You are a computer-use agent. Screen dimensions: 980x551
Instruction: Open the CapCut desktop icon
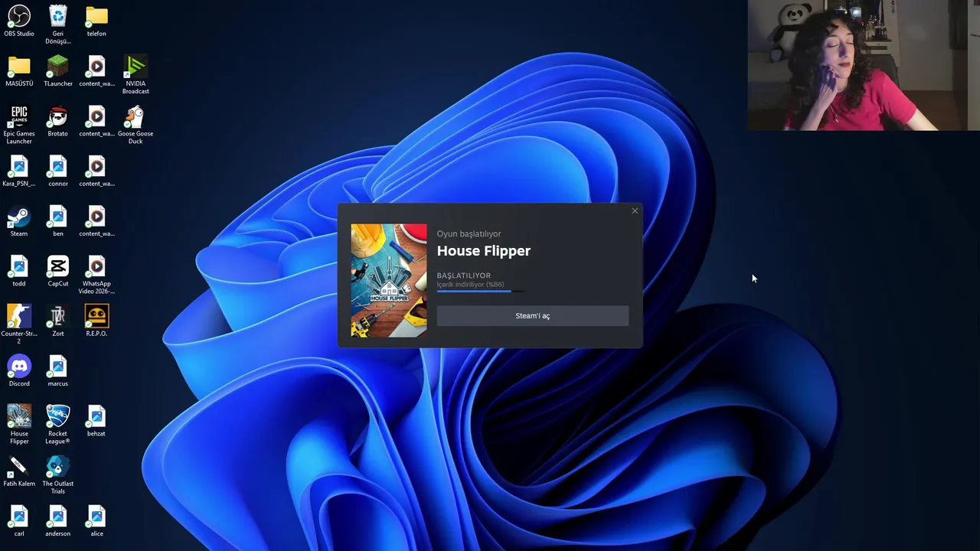[x=57, y=271]
